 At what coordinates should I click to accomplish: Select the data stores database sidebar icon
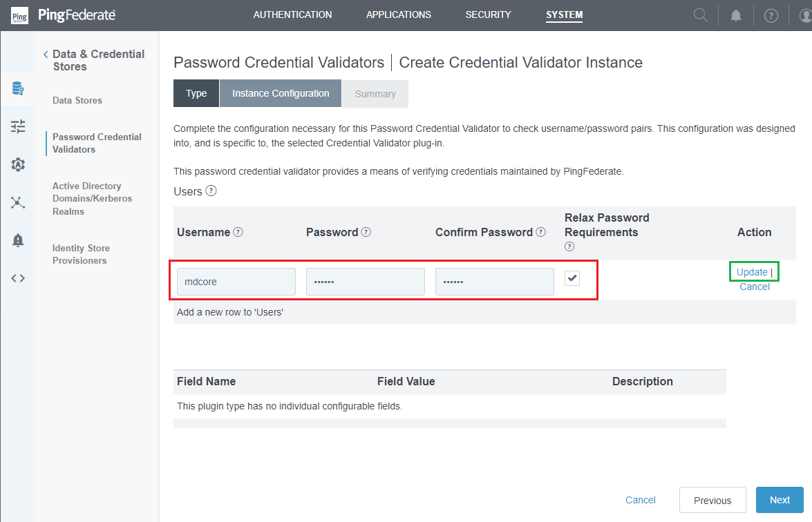point(18,88)
